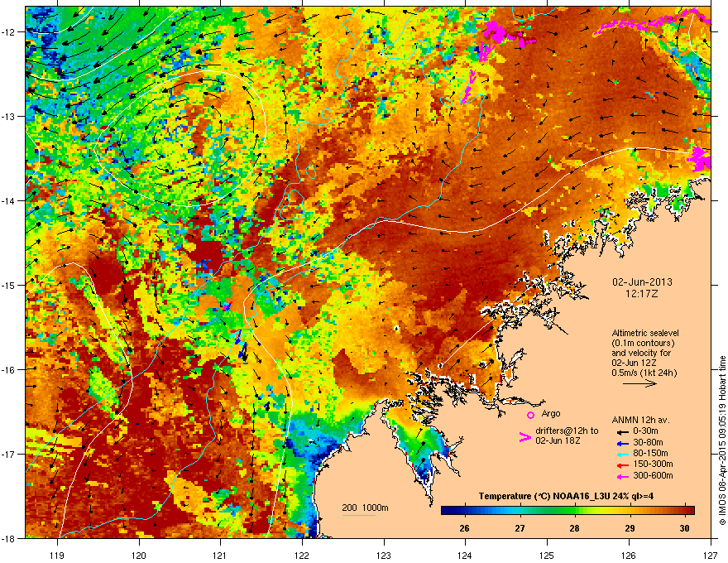Click the dark red end of the color bar
This screenshot has width=728, height=563.
[689, 511]
